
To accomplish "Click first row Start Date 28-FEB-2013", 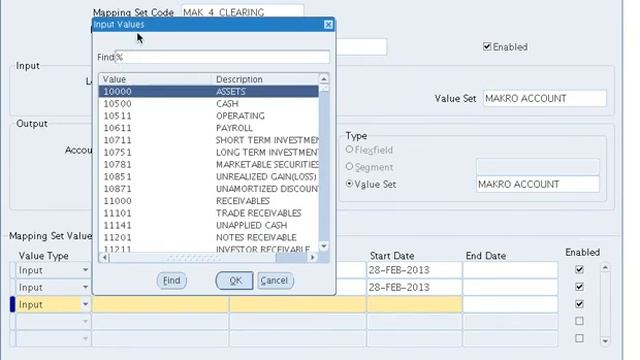I will (x=414, y=270).
